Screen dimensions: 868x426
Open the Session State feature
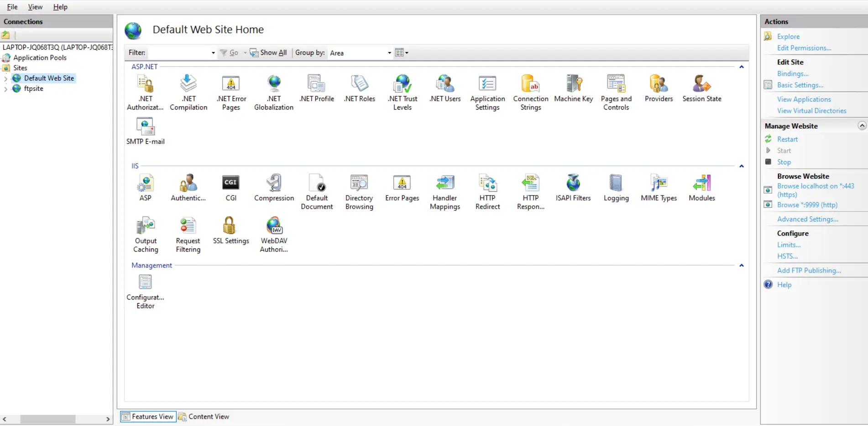[701, 84]
